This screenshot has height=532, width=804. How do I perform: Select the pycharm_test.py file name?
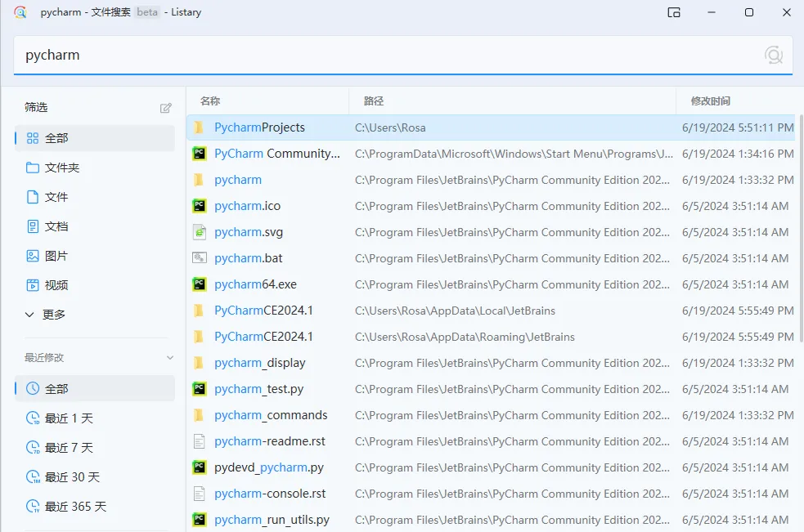pyautogui.click(x=259, y=389)
